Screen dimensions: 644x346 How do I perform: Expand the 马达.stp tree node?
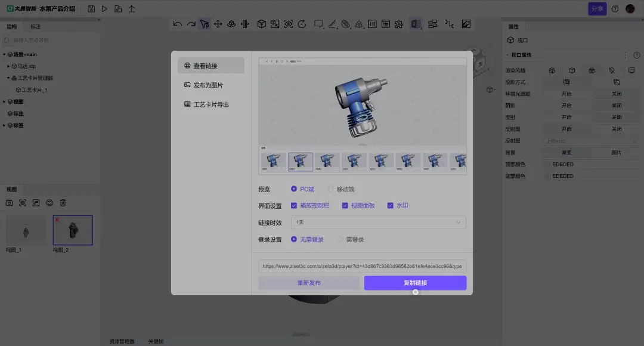click(7, 66)
